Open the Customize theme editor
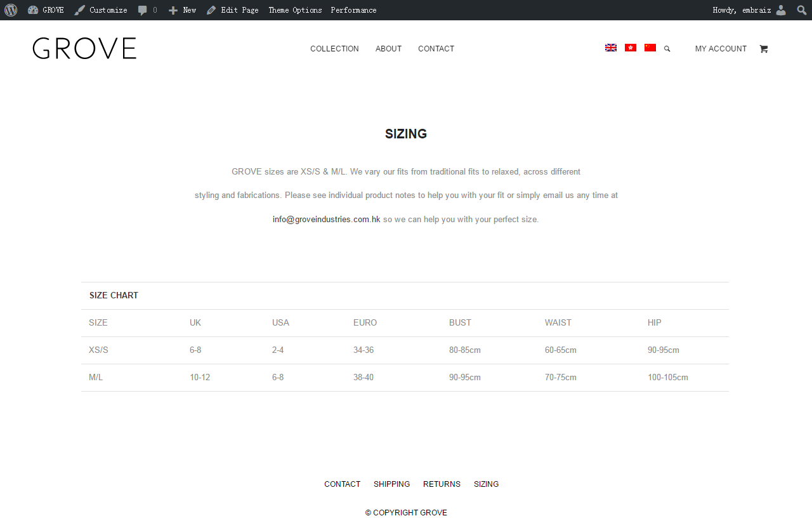Image resolution: width=812 pixels, height=530 pixels. pos(101,10)
